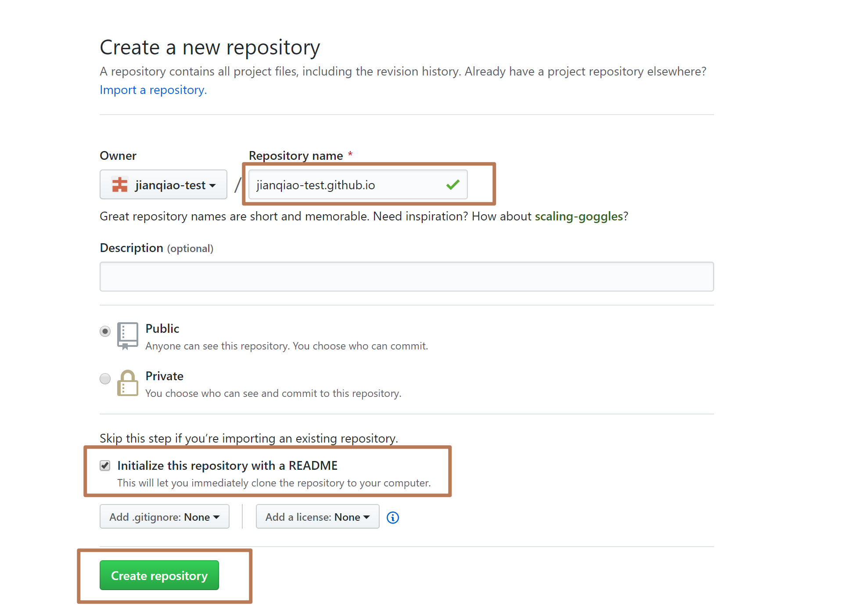This screenshot has width=848, height=616.
Task: Focus the Description optional text field
Action: pyautogui.click(x=407, y=277)
